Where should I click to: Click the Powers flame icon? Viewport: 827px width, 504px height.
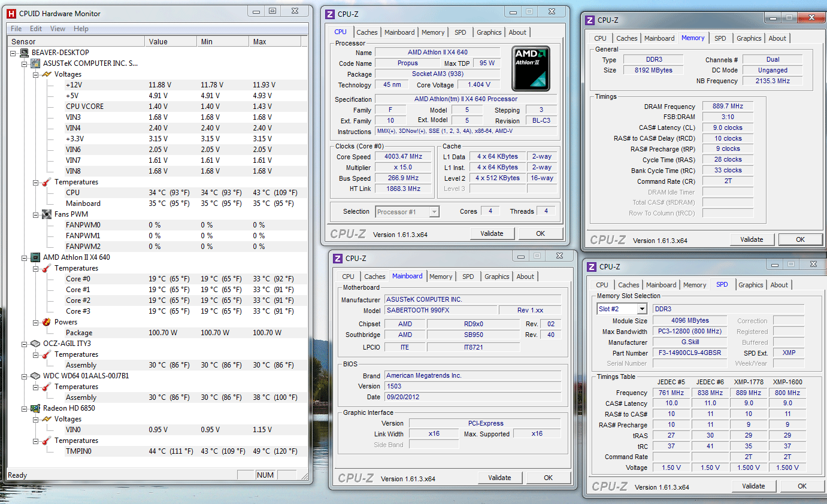point(47,322)
